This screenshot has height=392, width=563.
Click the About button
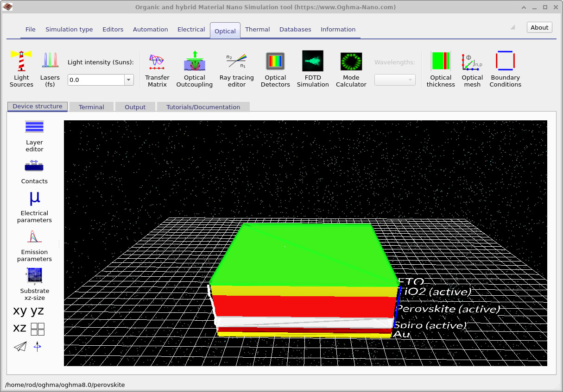(539, 27)
